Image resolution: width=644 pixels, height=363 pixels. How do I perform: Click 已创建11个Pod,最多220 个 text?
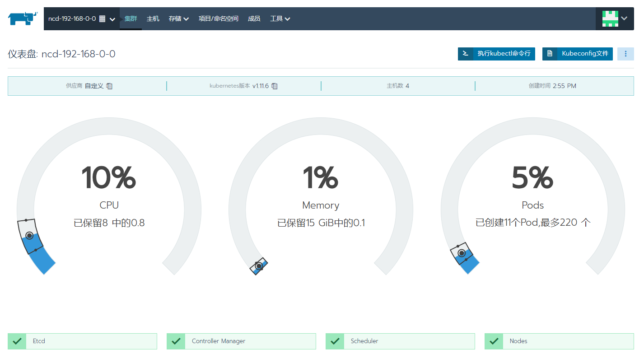click(533, 223)
